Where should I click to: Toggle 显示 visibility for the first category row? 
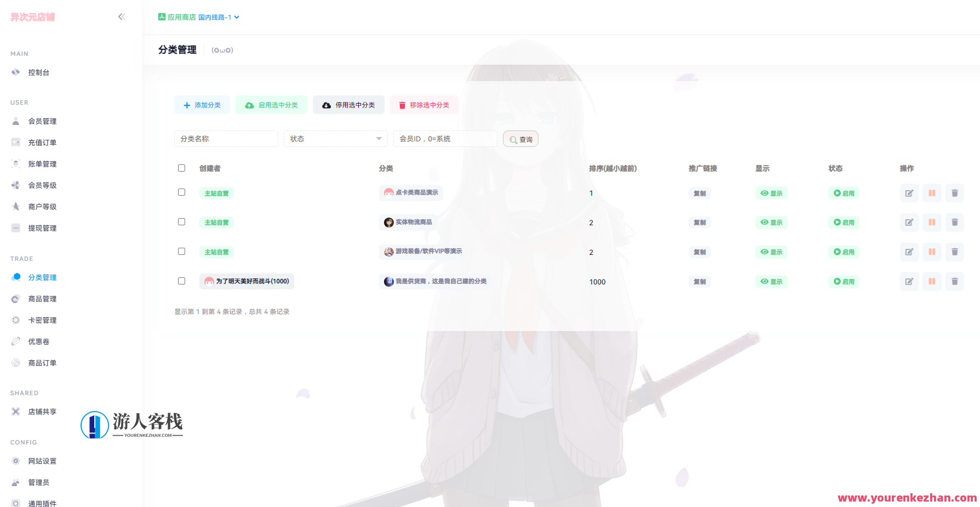[771, 193]
